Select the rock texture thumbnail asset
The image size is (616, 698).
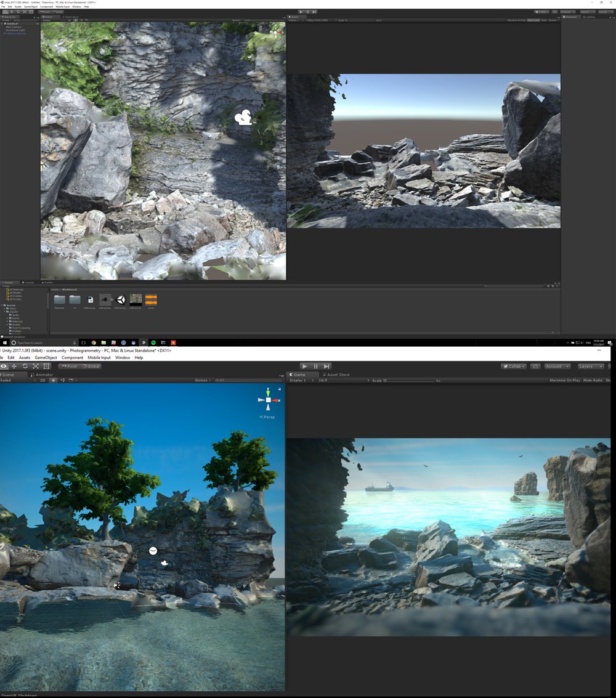pyautogui.click(x=136, y=299)
